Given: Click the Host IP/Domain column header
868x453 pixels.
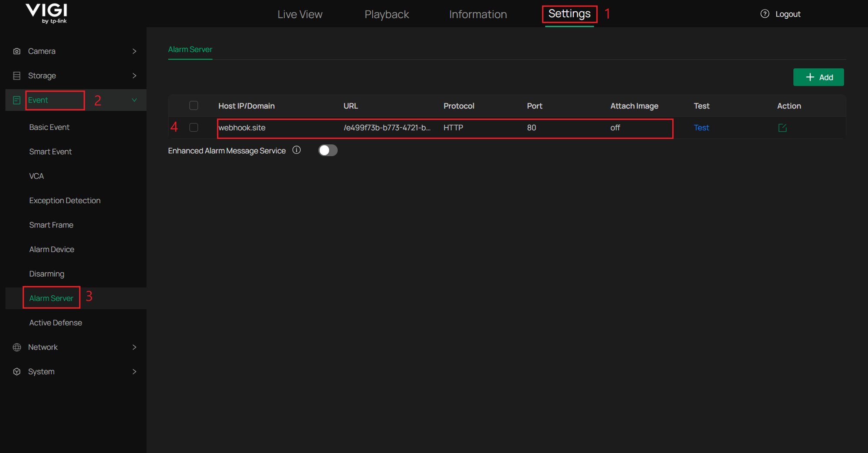Looking at the screenshot, I should click(x=247, y=106).
